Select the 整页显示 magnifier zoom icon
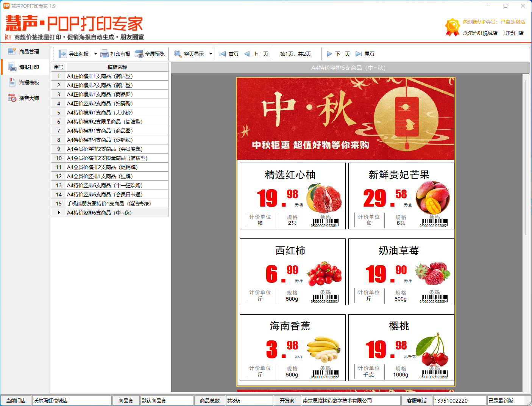Viewport: 532px width, 406px height. point(176,53)
